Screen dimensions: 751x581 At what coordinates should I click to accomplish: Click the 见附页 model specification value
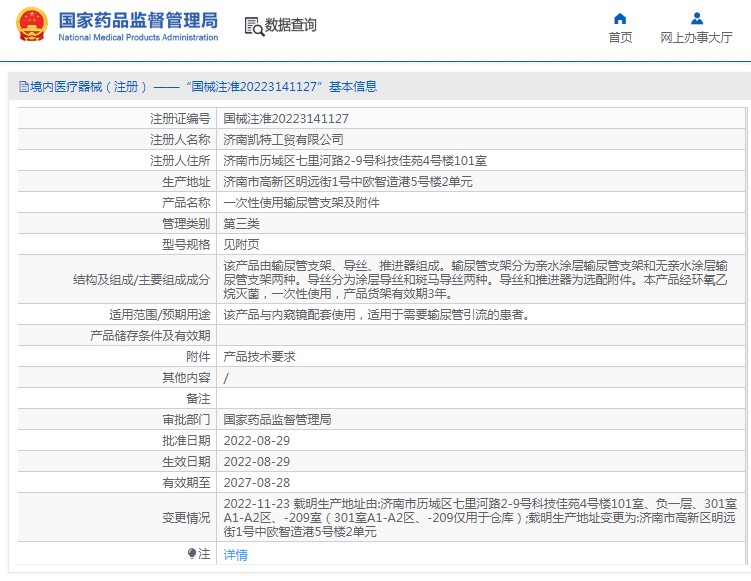(x=241, y=244)
